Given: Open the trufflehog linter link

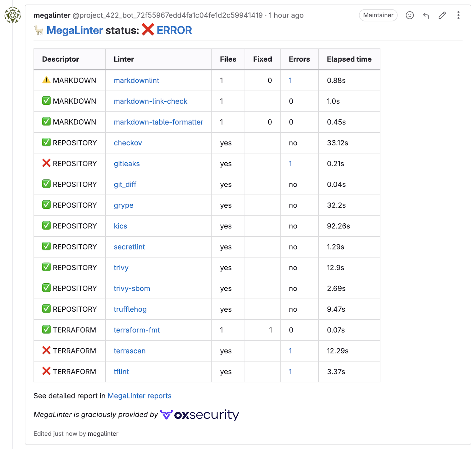Looking at the screenshot, I should [x=130, y=309].
